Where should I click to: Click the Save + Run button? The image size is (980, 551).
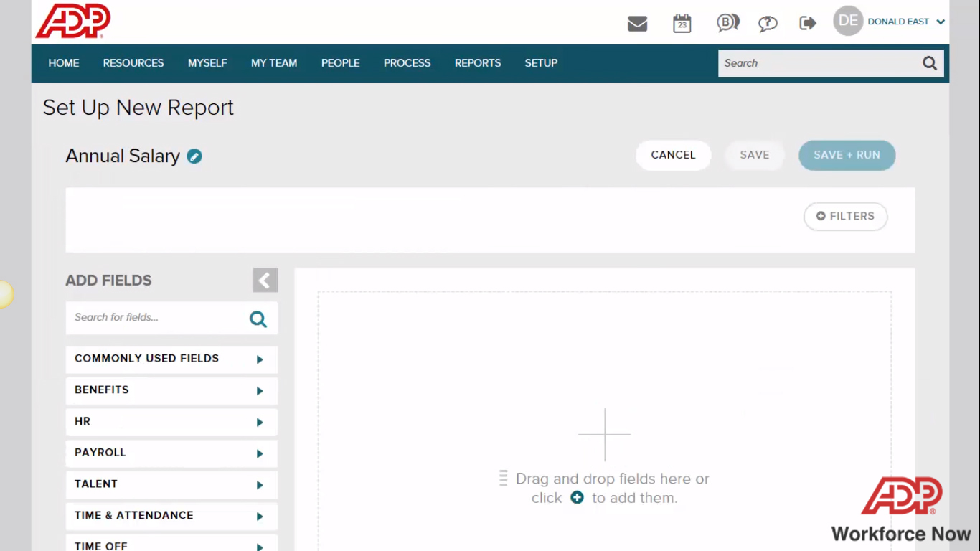847,155
